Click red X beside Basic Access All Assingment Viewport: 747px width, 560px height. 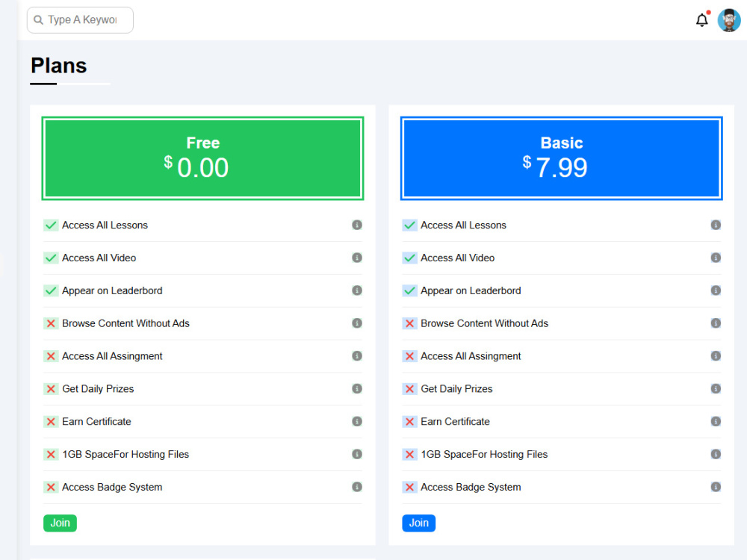[409, 356]
